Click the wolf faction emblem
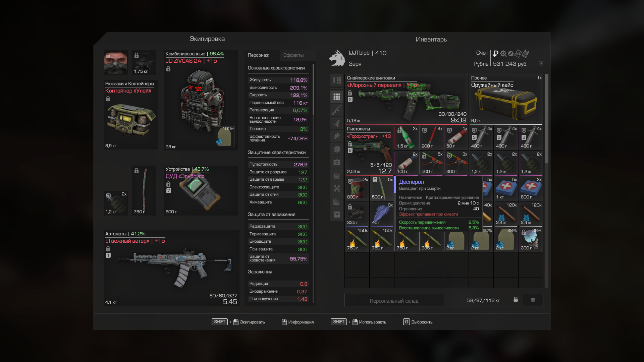 click(x=337, y=58)
